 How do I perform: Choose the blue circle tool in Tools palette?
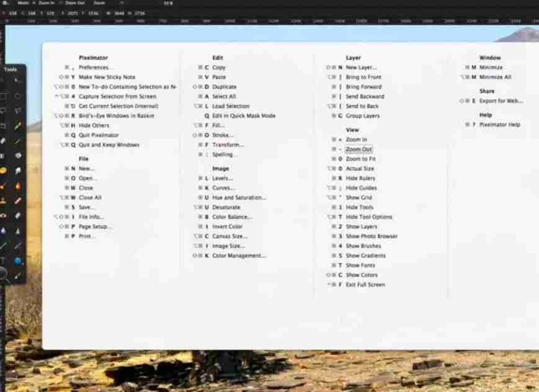click(18, 261)
